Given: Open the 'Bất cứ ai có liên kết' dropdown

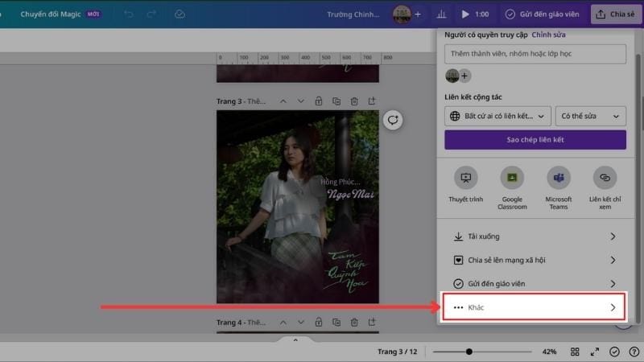Looking at the screenshot, I should click(497, 116).
